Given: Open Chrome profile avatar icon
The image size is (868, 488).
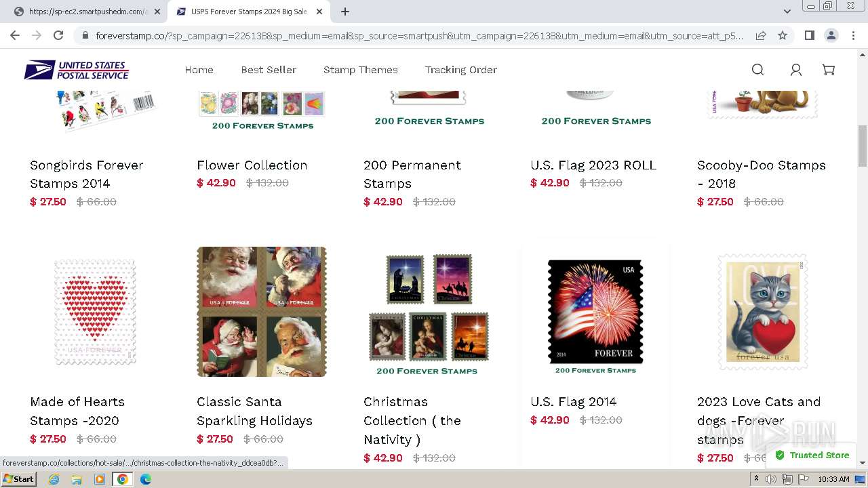Looking at the screenshot, I should coord(831,35).
